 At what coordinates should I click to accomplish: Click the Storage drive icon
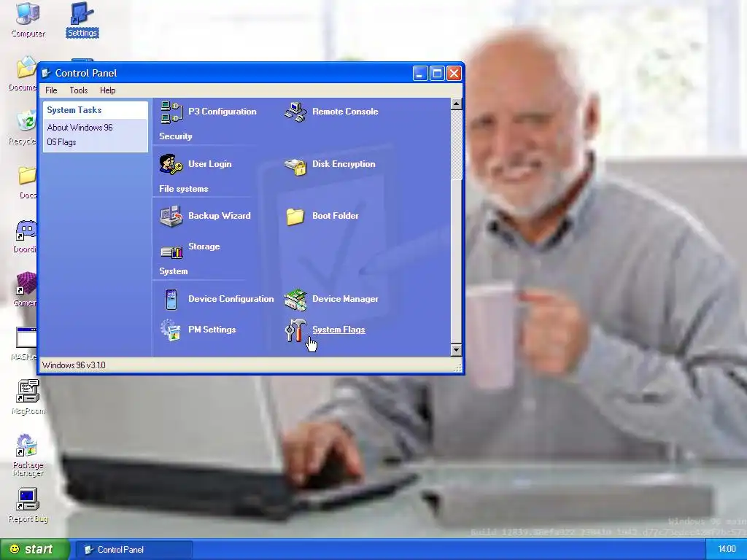171,251
